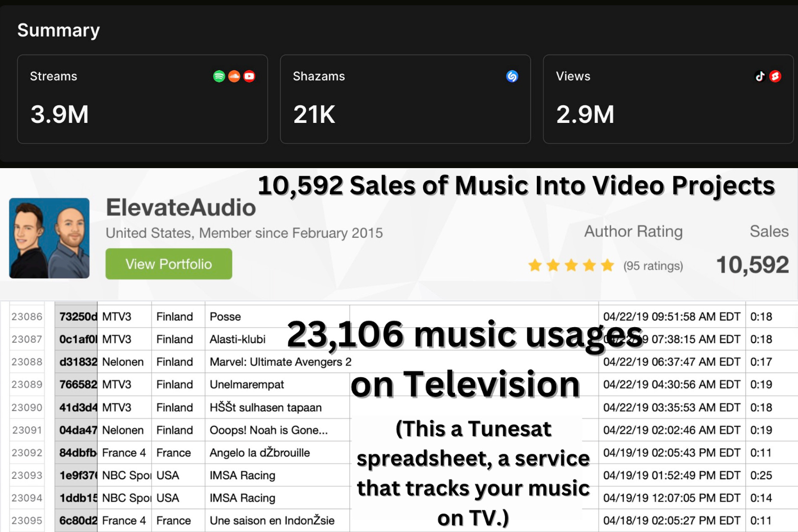Select the Finland country cell in row 23090

point(178,408)
